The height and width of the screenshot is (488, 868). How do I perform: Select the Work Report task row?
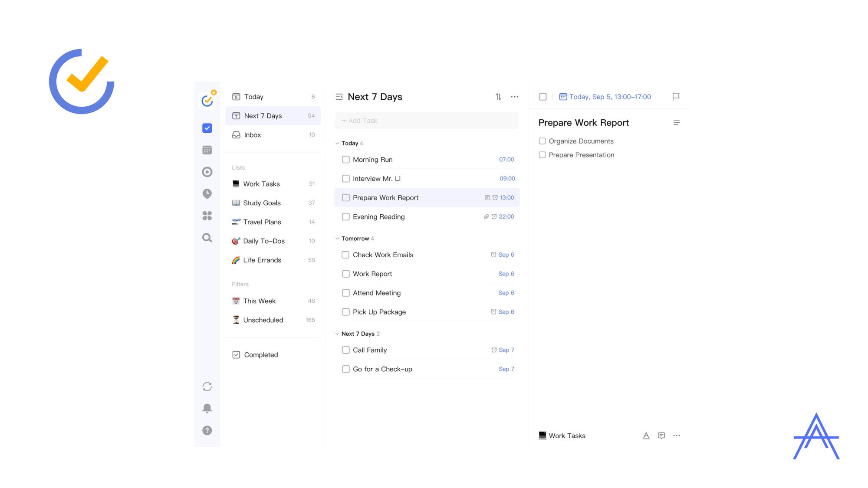coord(427,274)
